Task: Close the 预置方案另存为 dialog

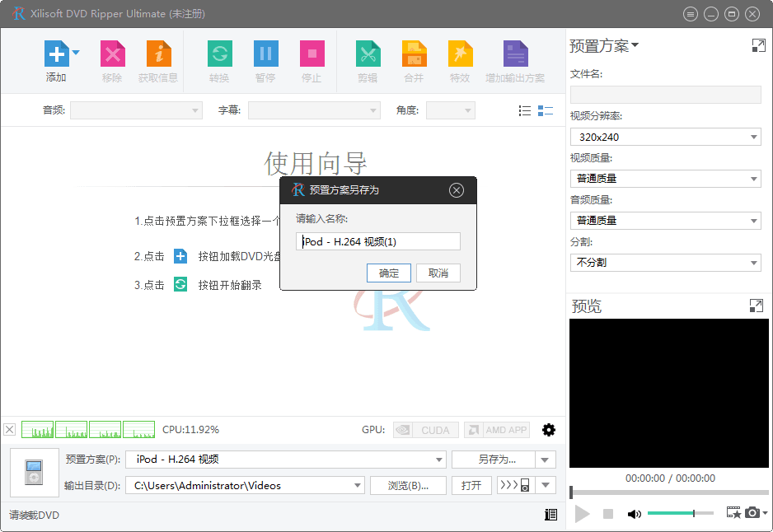Action: click(457, 190)
